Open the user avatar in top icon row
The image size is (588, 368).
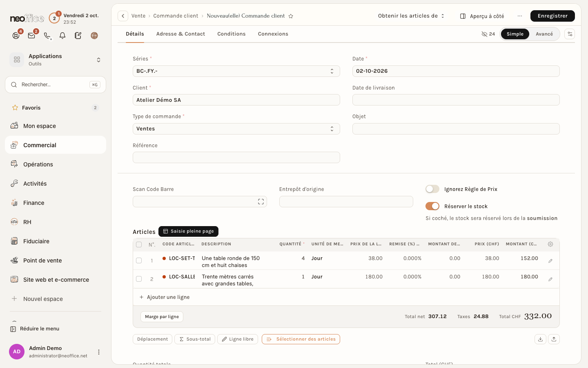coord(94,36)
